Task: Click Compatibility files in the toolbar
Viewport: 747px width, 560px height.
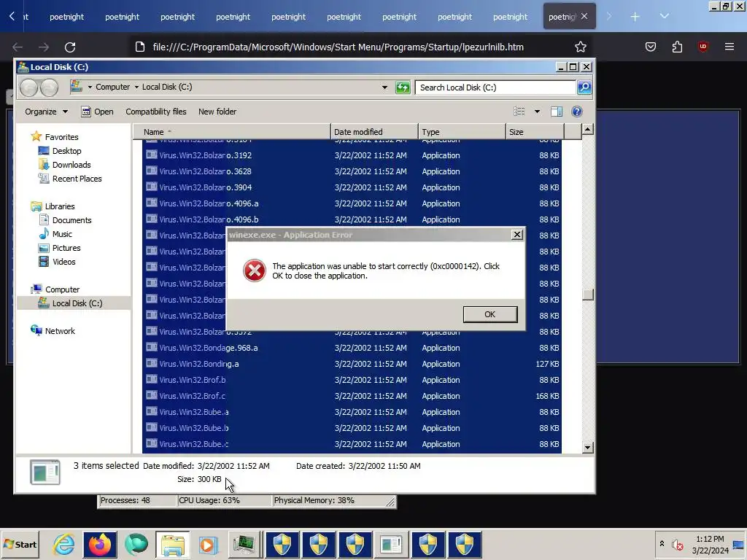Action: pyautogui.click(x=156, y=112)
